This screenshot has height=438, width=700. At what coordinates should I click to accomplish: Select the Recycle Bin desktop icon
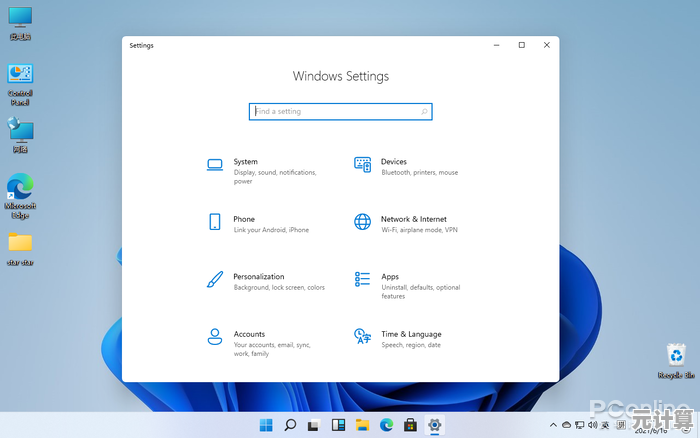[676, 358]
